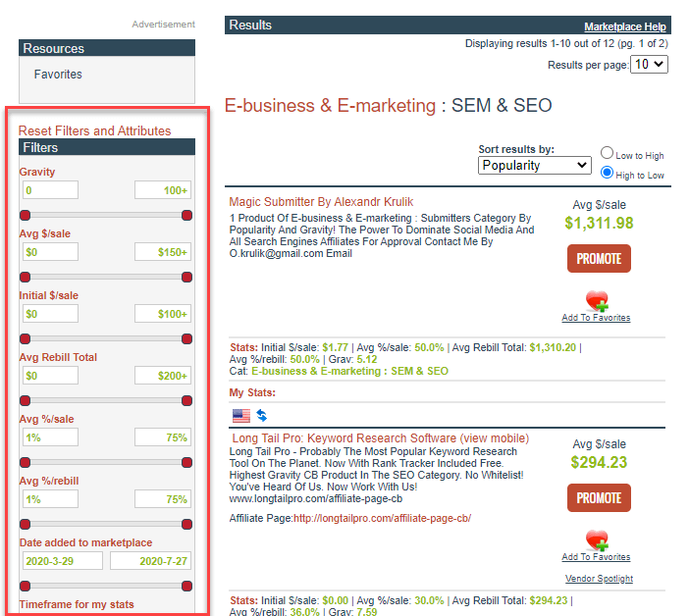Image resolution: width=689 pixels, height=616 pixels.
Task: Click the Avg %/sale maximum slider handle
Action: point(187,462)
